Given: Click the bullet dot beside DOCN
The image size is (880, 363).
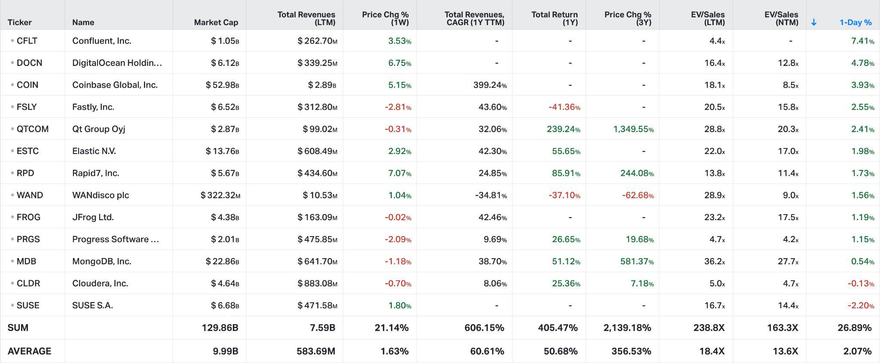Looking at the screenshot, I should coord(12,63).
